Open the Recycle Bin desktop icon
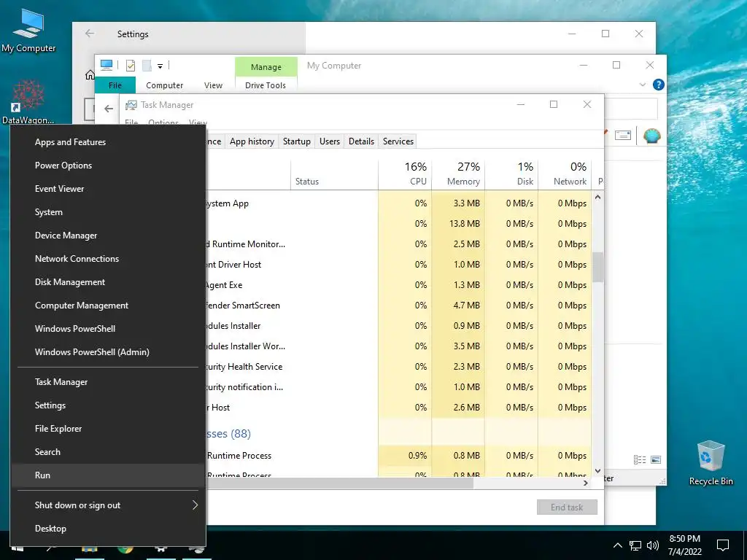Viewport: 747px width, 560px height. 711,463
